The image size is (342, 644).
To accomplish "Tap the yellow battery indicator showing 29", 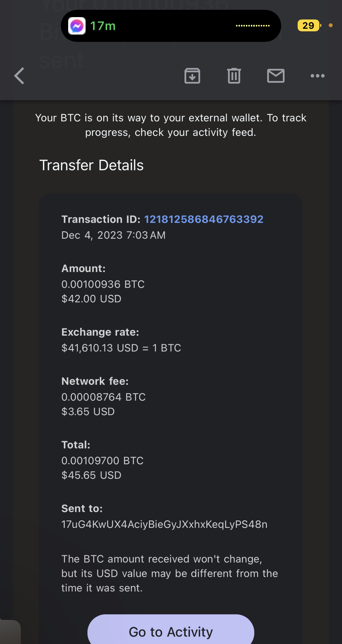I will pyautogui.click(x=309, y=26).
